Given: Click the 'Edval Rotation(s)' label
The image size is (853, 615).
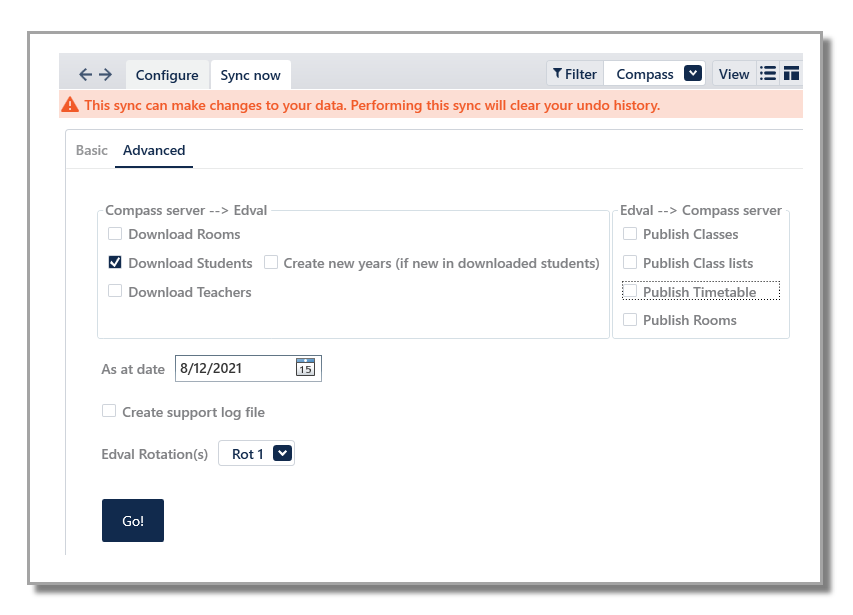Looking at the screenshot, I should click(154, 454).
